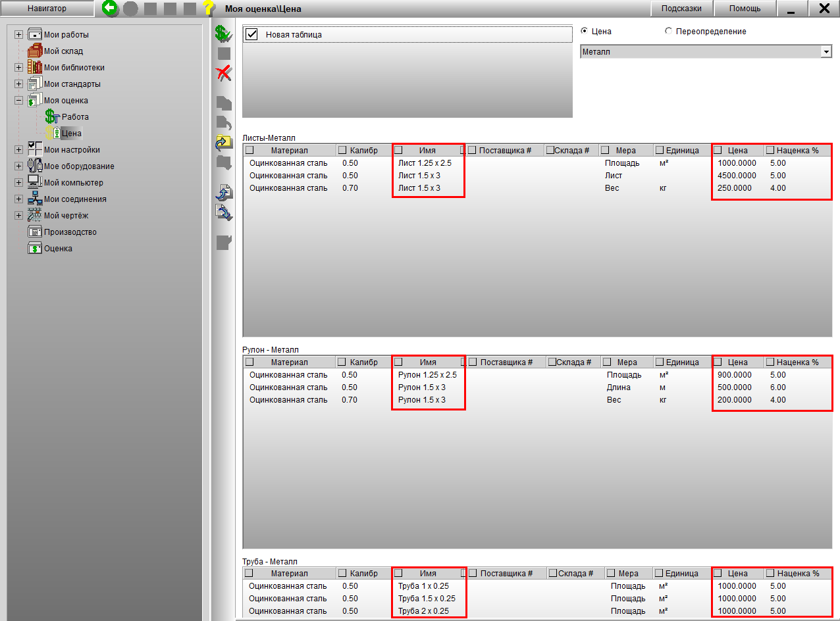Expand the Мой чертёж tree node

(18, 215)
